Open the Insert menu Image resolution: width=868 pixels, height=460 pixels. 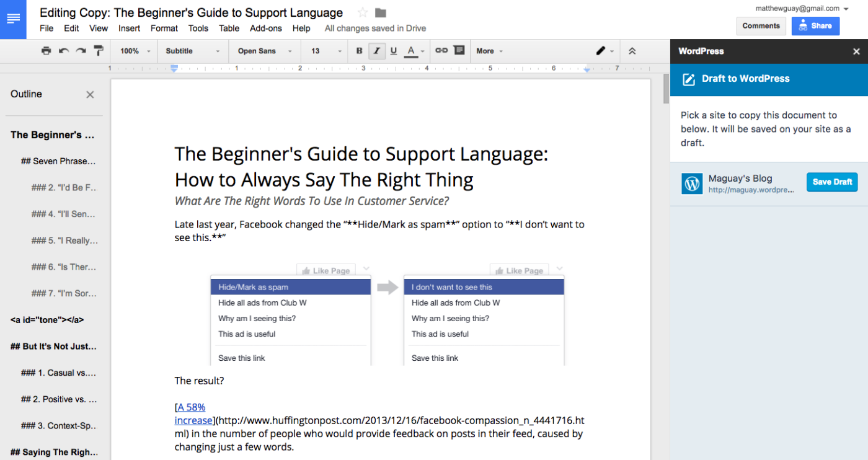tap(129, 28)
